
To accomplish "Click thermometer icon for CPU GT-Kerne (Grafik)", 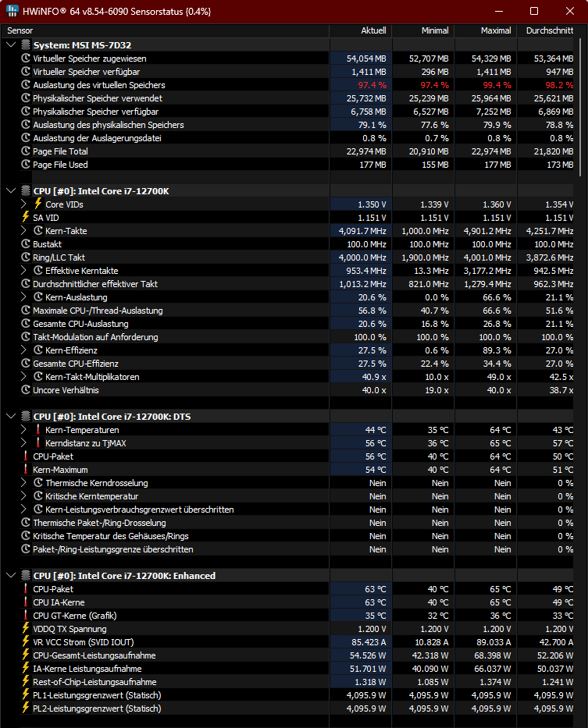I will 26,615.
